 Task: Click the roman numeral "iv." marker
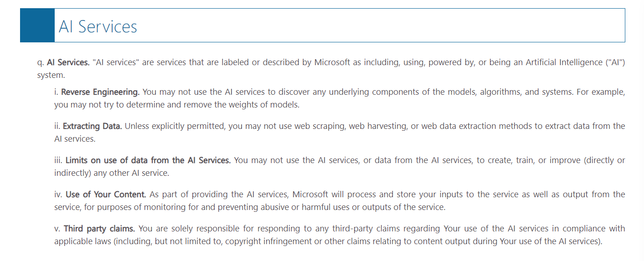[x=58, y=194]
